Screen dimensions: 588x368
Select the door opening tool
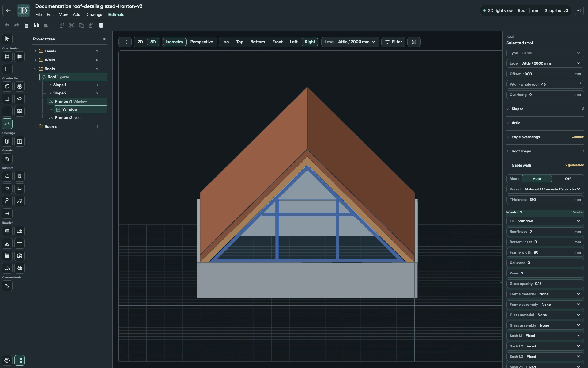7,141
